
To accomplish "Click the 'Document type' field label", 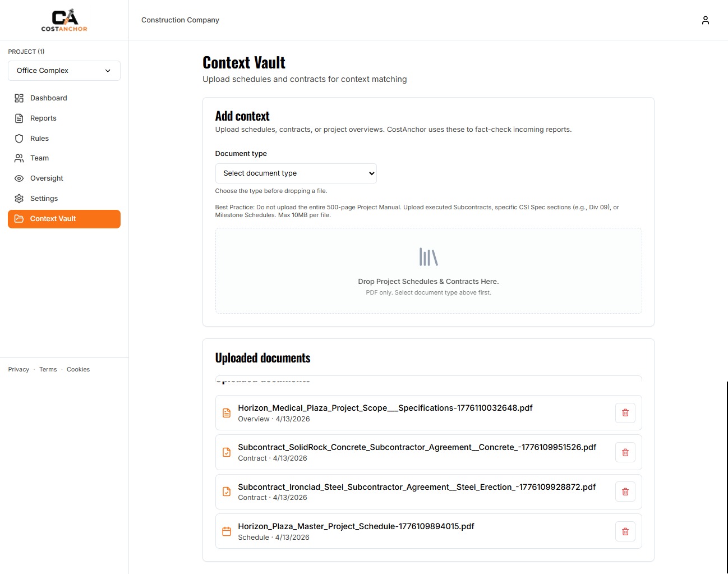I will click(x=241, y=154).
